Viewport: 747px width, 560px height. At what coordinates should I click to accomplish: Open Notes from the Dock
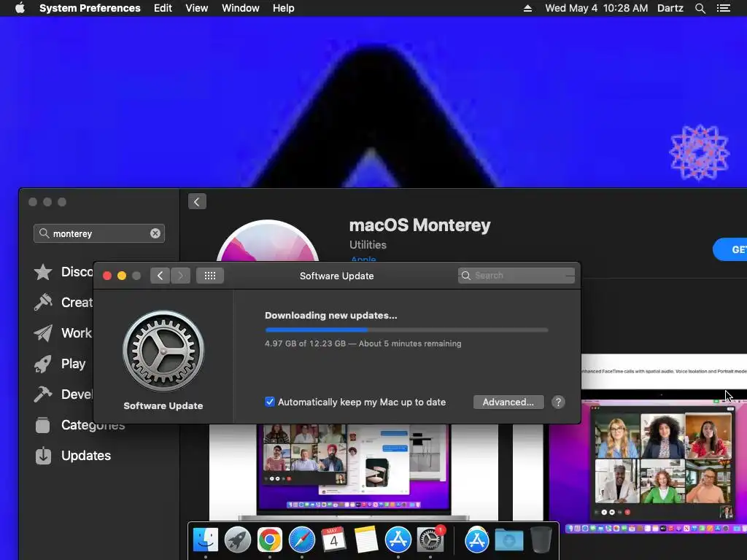pos(366,540)
